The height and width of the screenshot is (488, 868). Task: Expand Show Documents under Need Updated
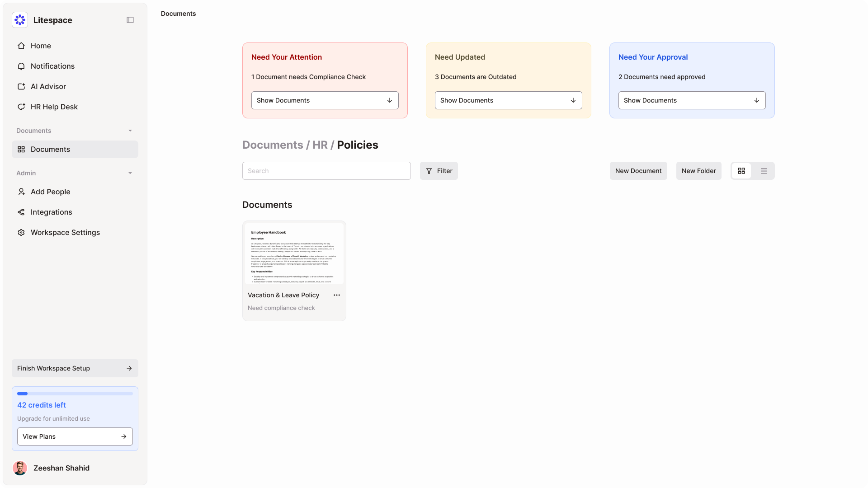[x=508, y=100]
